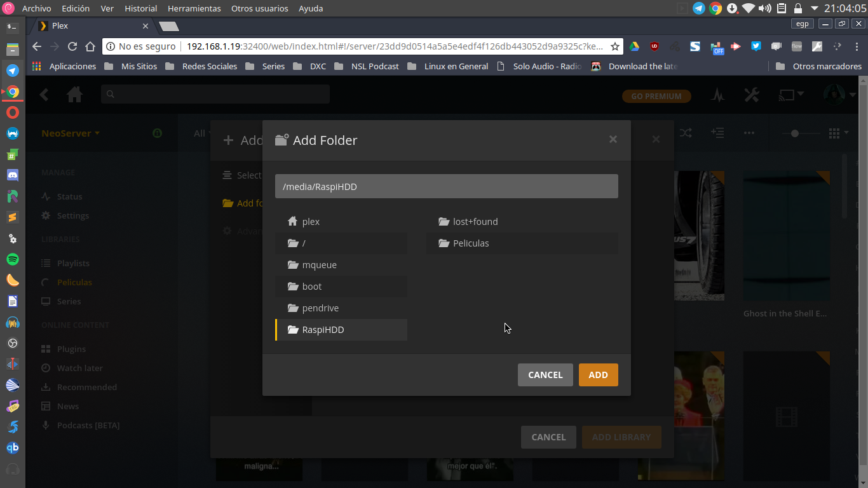Select the Peliculas folder
The image size is (868, 488).
point(471,243)
